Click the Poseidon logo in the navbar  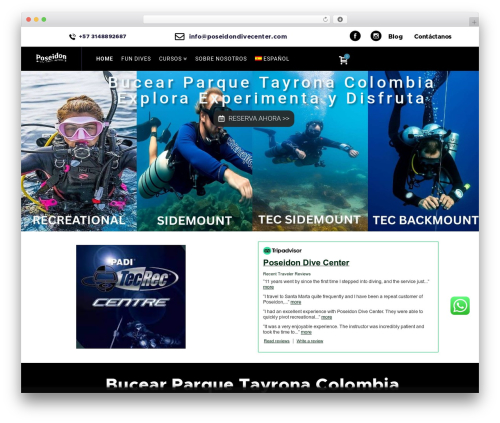pyautogui.click(x=51, y=58)
